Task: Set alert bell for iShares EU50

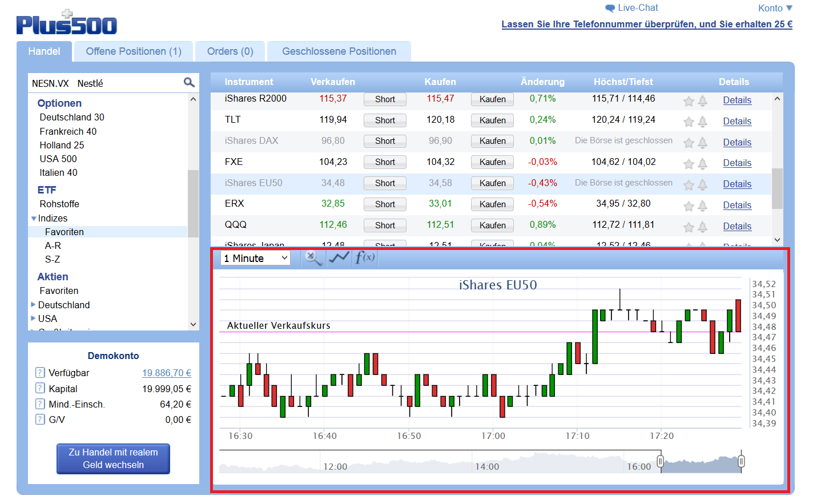Action: click(703, 185)
